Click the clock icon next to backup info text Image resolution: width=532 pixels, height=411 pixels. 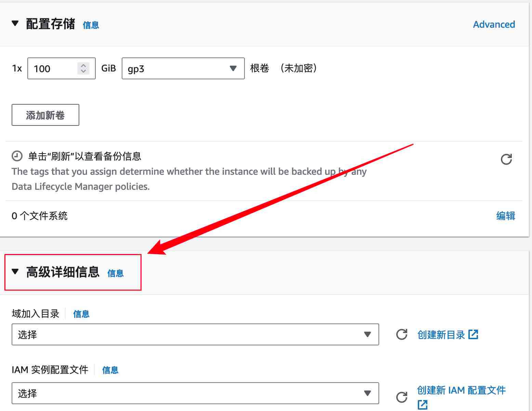pos(17,156)
